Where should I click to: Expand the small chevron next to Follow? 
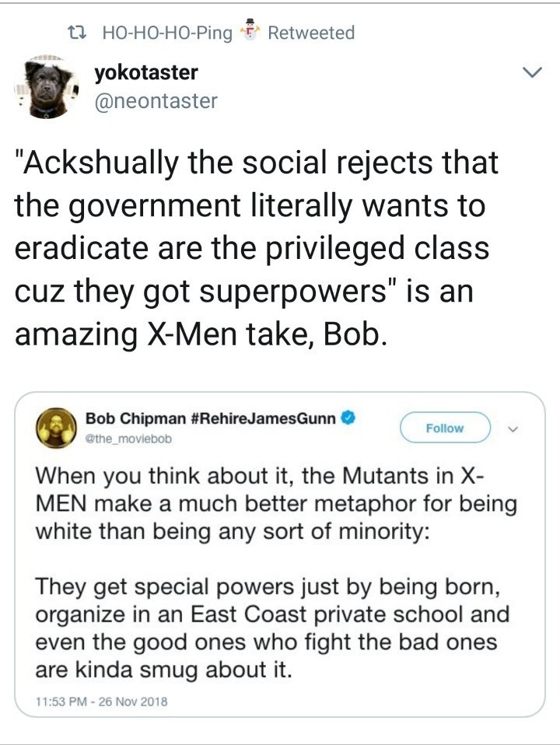coord(513,428)
